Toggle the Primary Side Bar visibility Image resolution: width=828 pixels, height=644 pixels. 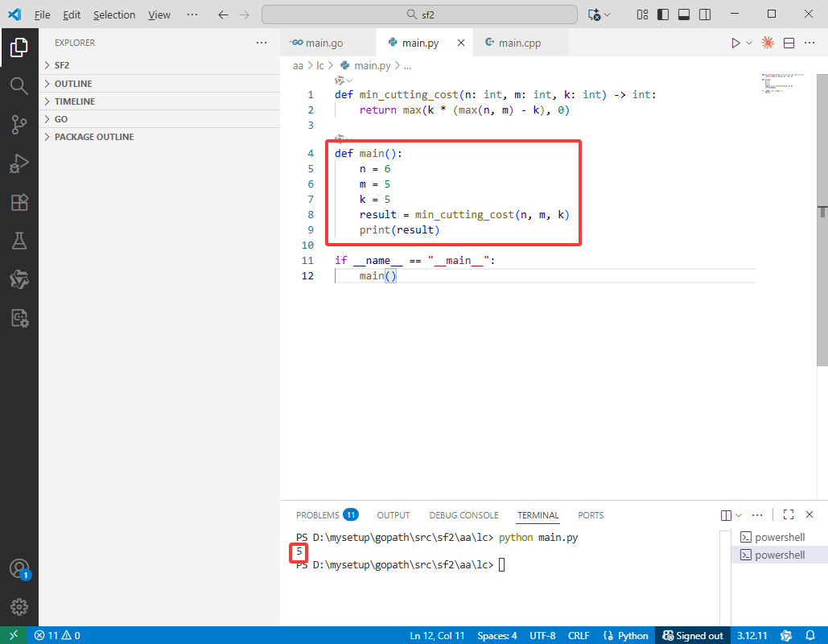663,14
